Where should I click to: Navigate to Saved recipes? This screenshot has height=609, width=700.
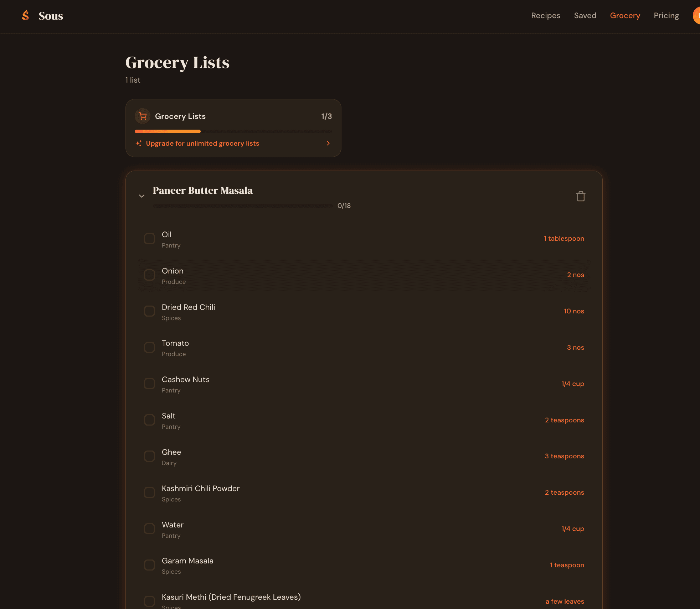[x=585, y=15]
